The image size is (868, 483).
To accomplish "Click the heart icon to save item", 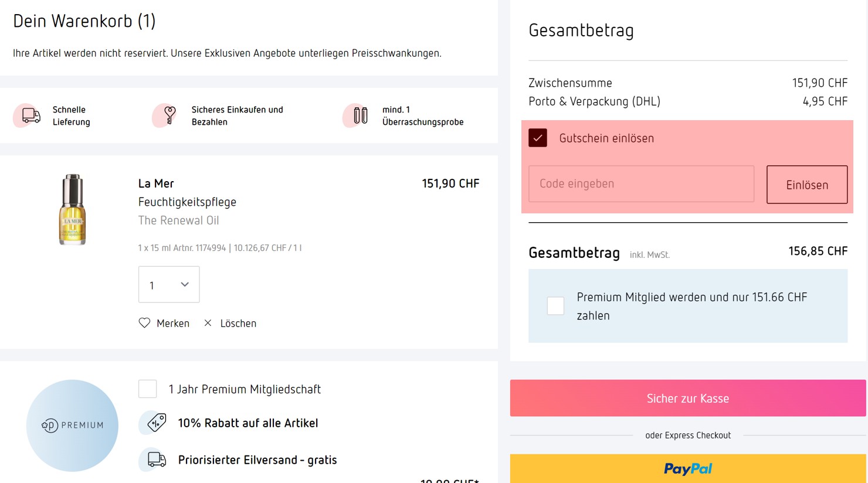I will 144,323.
